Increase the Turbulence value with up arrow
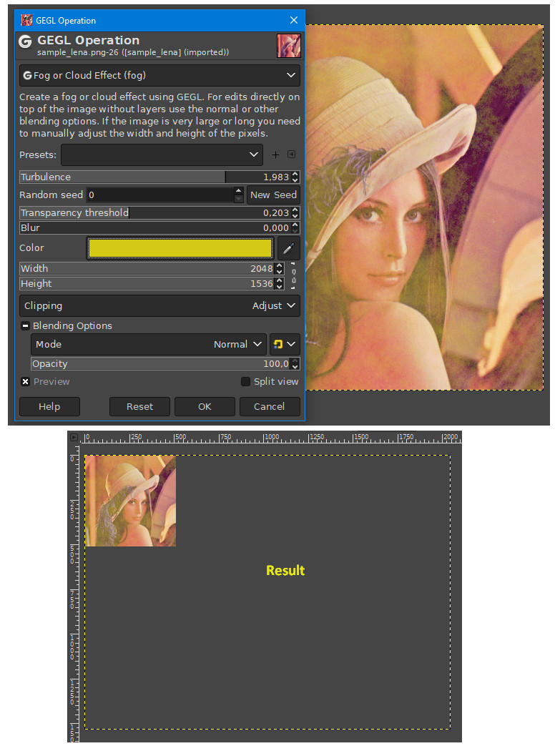Image resolution: width=560 pixels, height=751 pixels. coord(295,175)
